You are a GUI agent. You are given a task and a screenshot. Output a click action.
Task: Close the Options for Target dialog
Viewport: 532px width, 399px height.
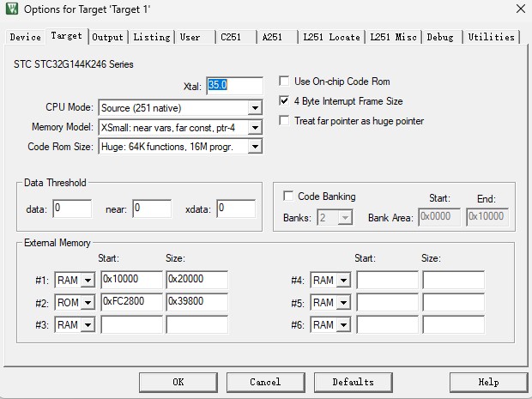click(x=520, y=10)
